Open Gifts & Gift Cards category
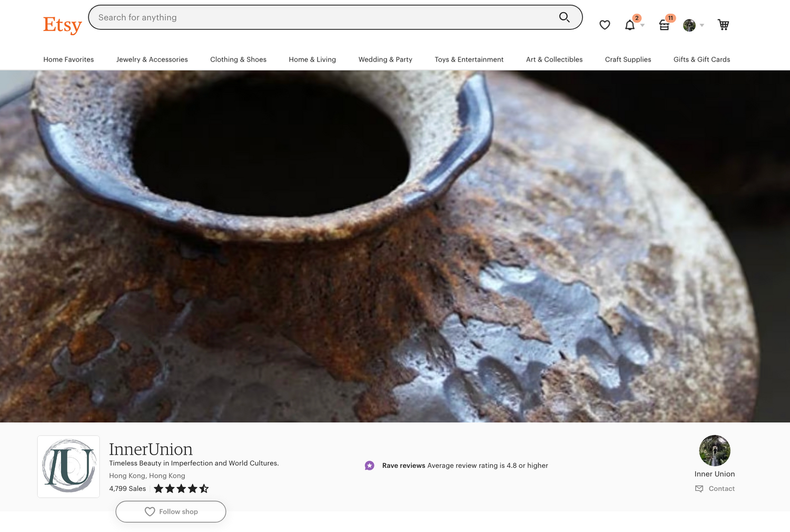 point(702,59)
